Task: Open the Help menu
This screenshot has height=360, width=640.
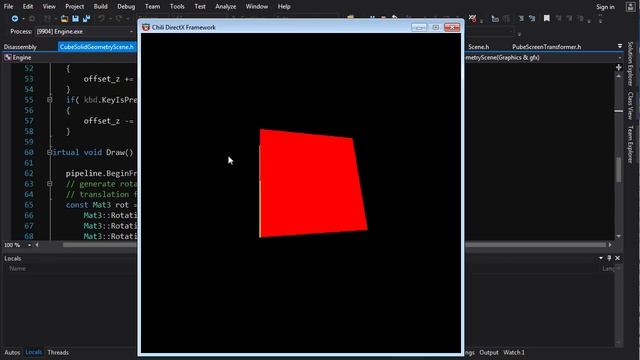Action: coord(284,7)
